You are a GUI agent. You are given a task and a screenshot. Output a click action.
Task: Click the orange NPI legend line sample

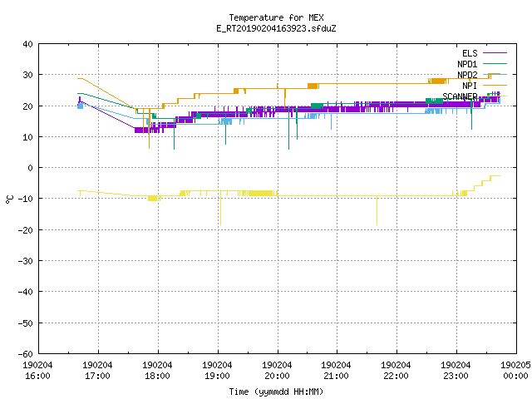(495, 85)
